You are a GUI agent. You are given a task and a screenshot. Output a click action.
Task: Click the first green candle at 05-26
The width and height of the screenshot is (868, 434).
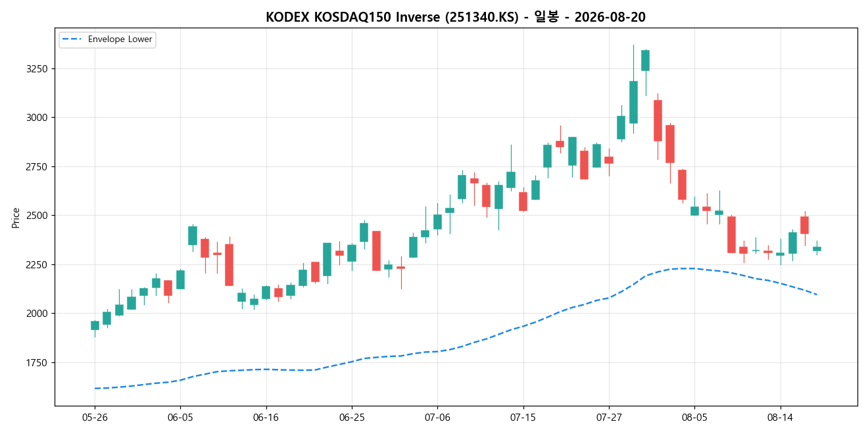[x=95, y=325]
